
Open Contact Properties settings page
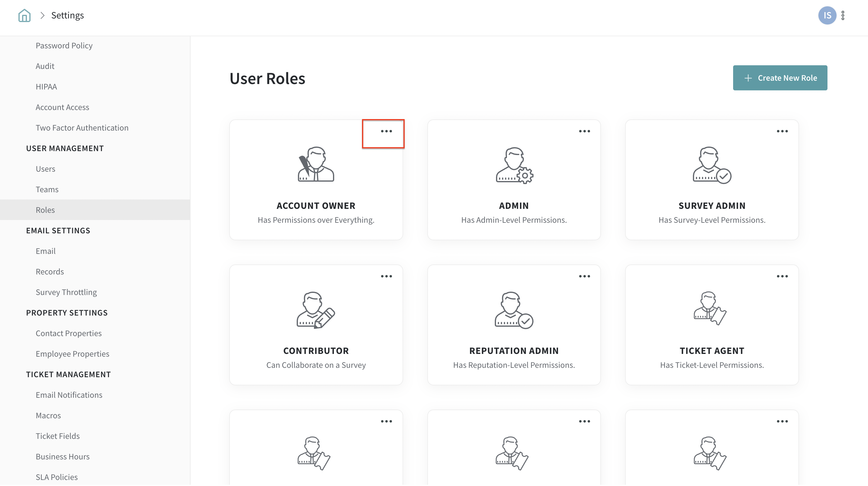click(x=68, y=333)
